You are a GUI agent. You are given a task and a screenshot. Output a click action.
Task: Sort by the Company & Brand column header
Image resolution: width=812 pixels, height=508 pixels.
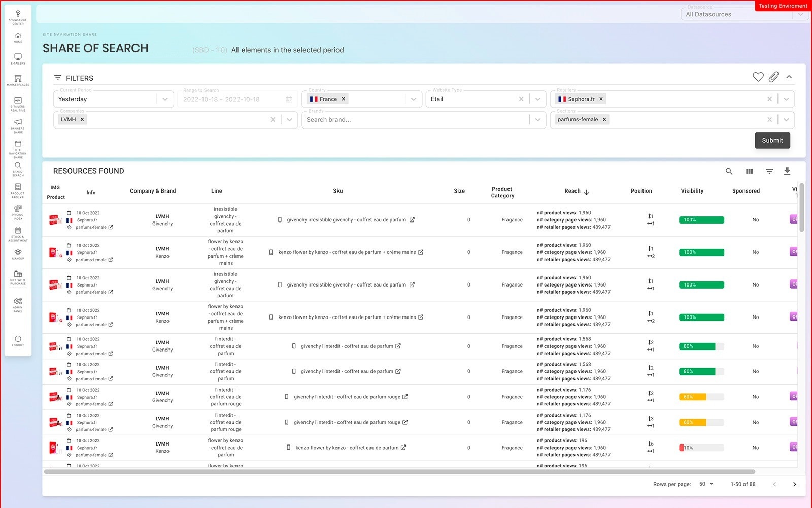153,191
